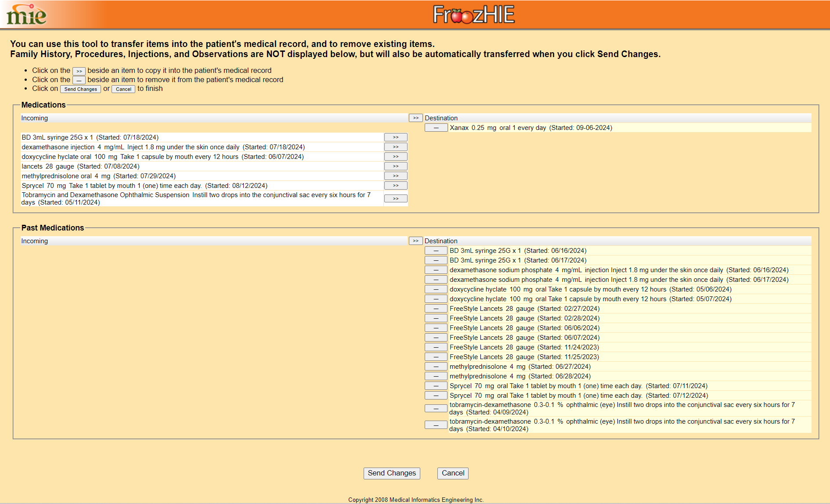
Task: Transfer Tobramycin and Dexamethasone Ophthalmic Suspension
Action: point(395,199)
